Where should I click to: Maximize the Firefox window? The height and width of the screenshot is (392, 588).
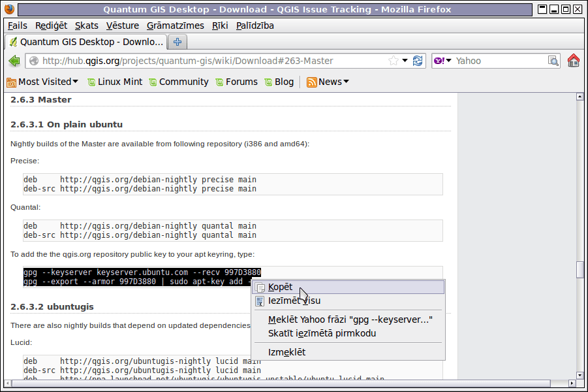pos(566,9)
